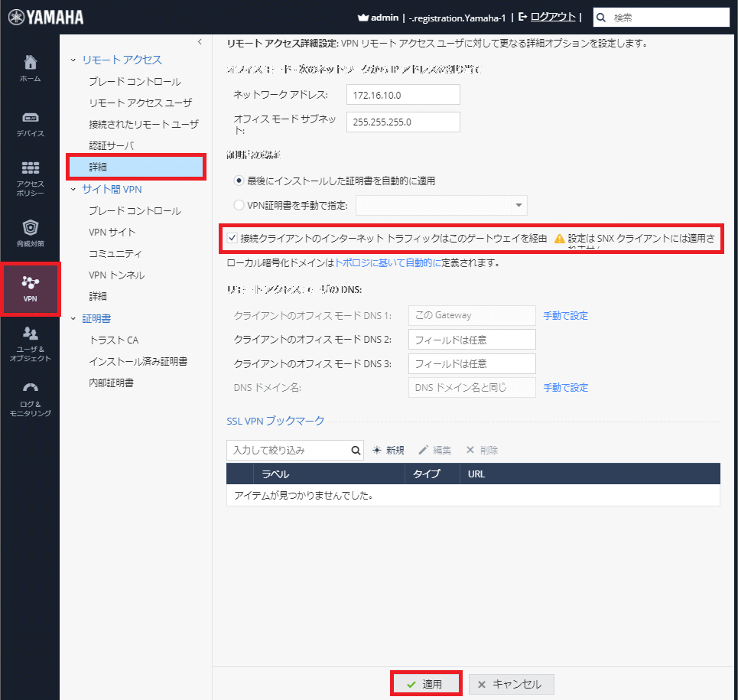
Task: Click the 適用 apply button
Action: click(426, 684)
